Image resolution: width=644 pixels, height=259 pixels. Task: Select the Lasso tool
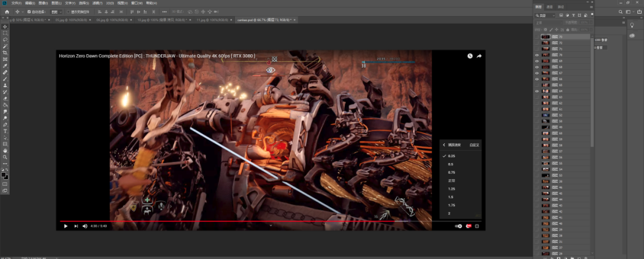5,40
